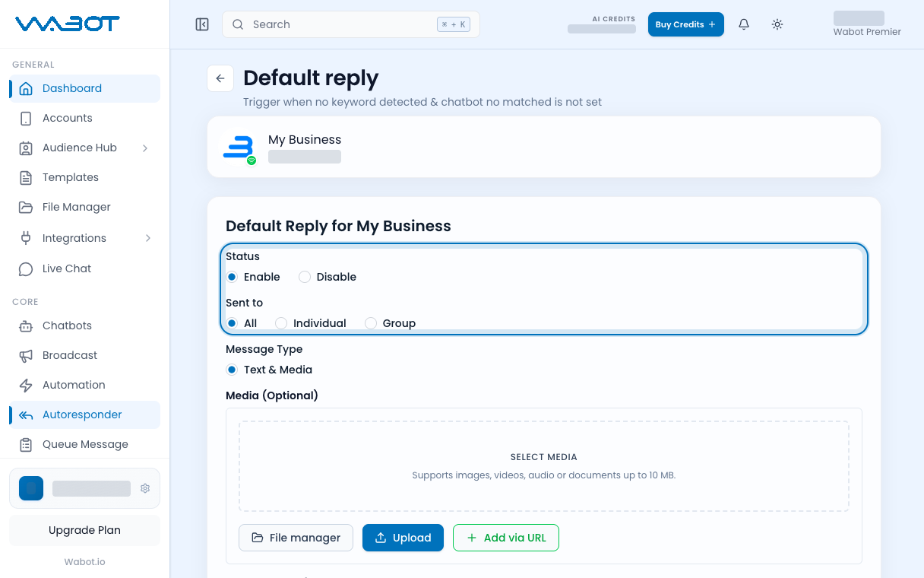Expand the Integrations chevron

tap(147, 238)
